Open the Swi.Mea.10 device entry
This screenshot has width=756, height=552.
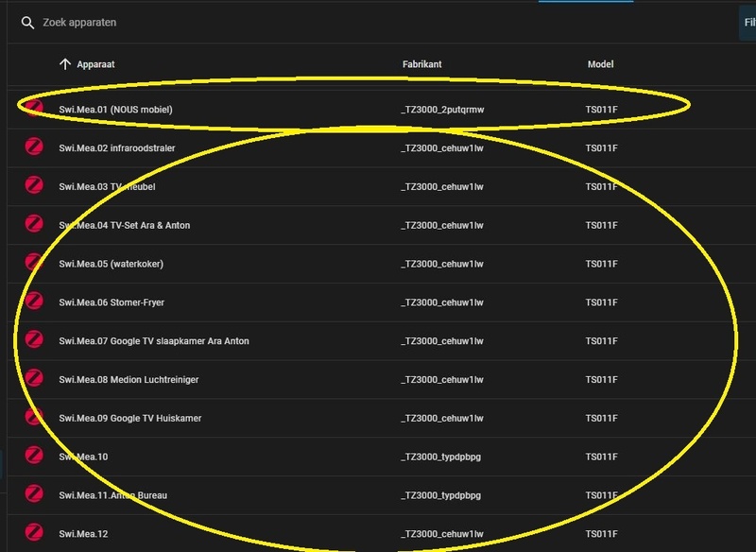(83, 457)
